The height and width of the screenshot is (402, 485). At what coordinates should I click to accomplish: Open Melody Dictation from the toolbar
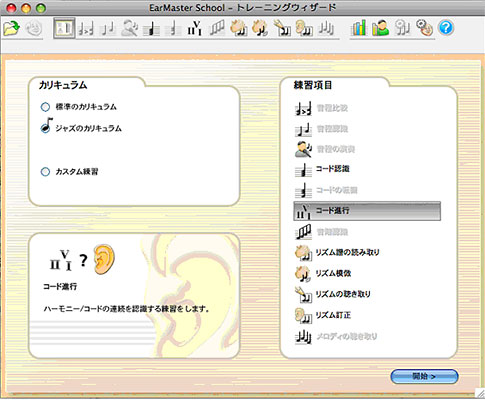coord(326,28)
